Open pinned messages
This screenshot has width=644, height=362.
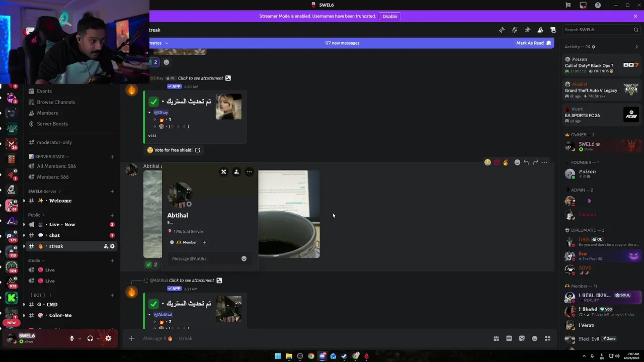527,30
